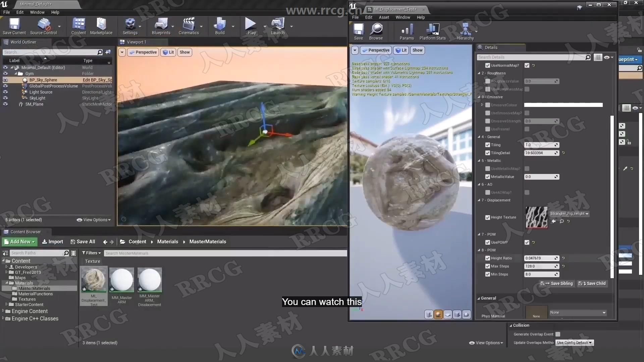This screenshot has width=644, height=362.
Task: Open Window menu in main editor
Action: (x=37, y=12)
